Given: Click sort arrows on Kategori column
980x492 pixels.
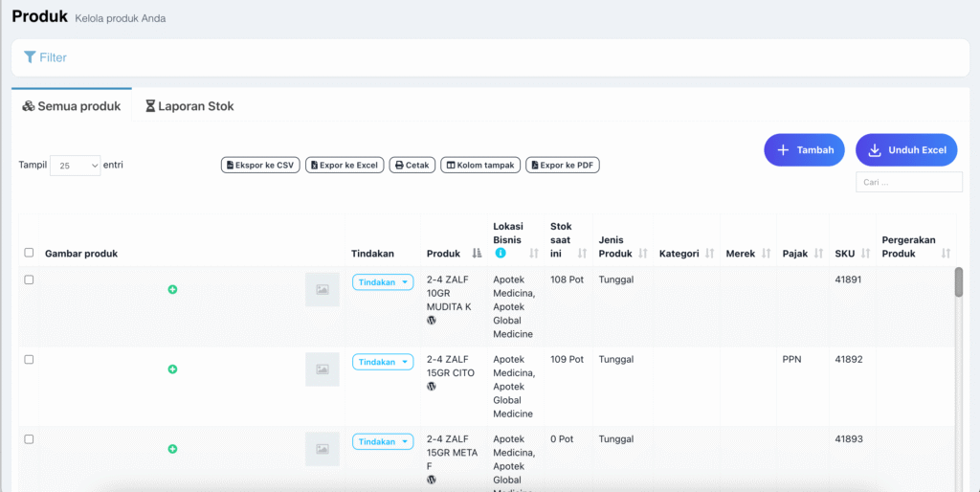Looking at the screenshot, I should pyautogui.click(x=708, y=254).
